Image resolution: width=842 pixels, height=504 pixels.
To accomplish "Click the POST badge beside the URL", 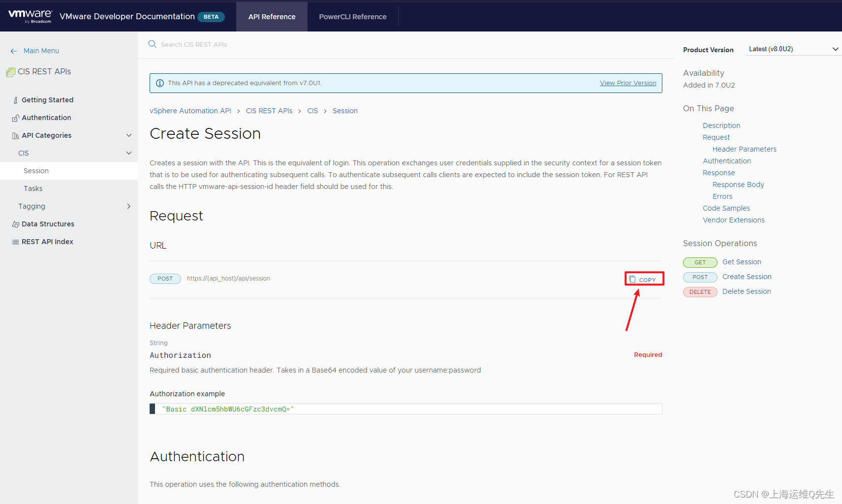I will point(165,279).
